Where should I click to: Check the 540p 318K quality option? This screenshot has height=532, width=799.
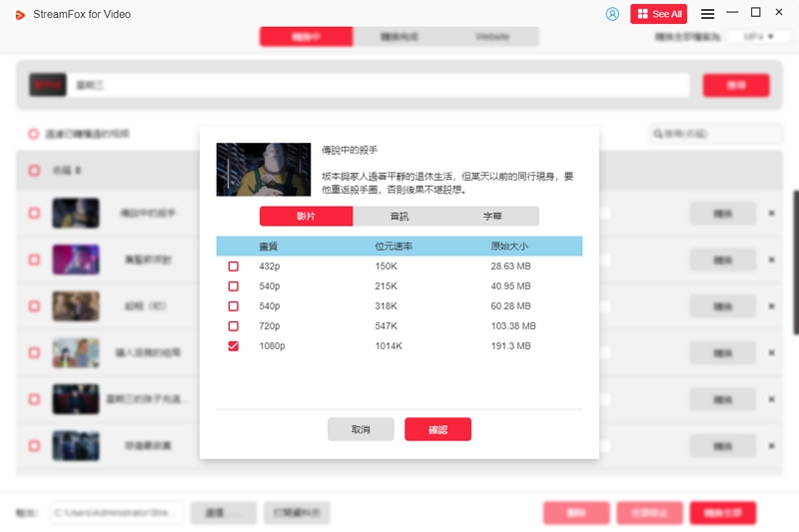234,306
